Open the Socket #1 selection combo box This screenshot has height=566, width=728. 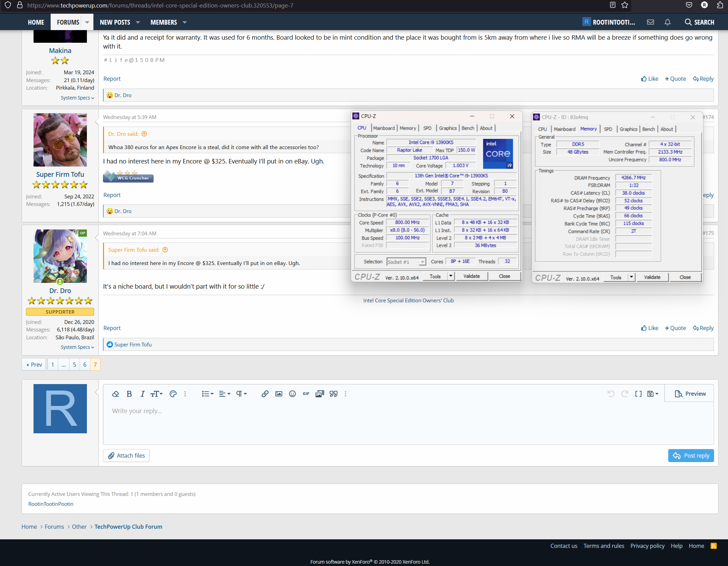406,262
